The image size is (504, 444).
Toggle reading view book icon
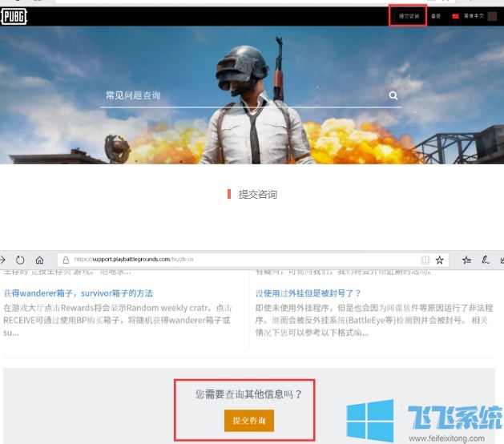(425, 260)
